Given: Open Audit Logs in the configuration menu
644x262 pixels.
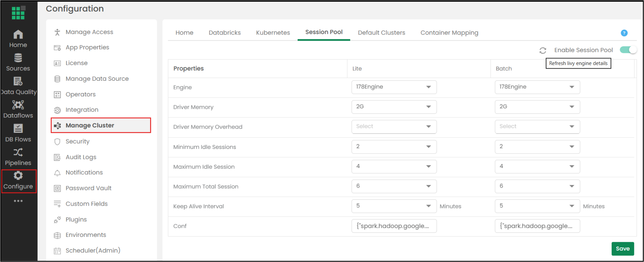Looking at the screenshot, I should click(81, 157).
